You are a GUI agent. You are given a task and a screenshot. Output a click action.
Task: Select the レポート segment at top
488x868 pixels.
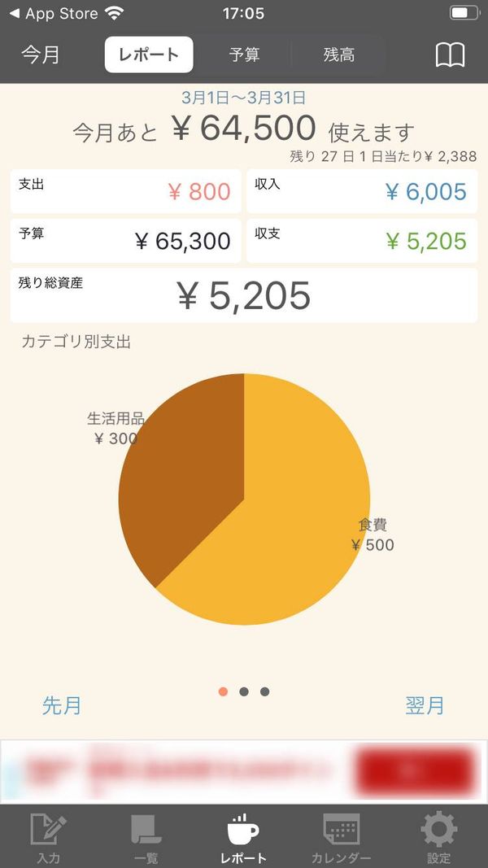tap(149, 55)
